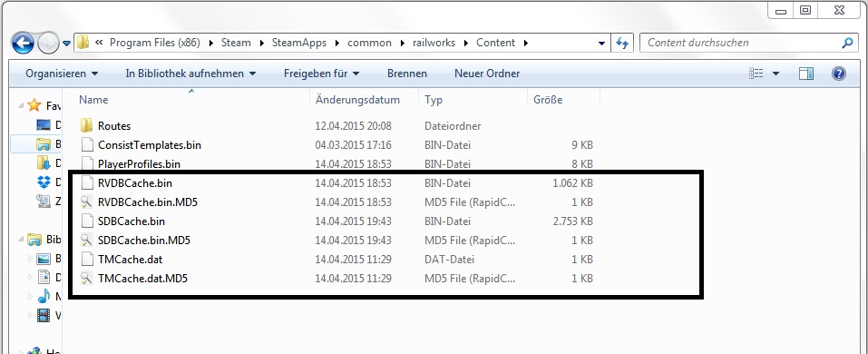This screenshot has height=354, width=868.
Task: Select TMCache.dat file icon
Action: 86,259
